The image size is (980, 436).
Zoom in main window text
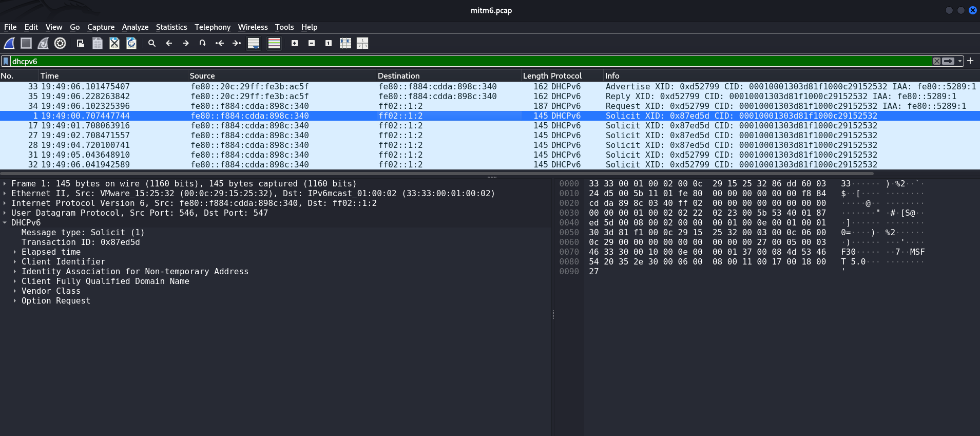coord(295,44)
